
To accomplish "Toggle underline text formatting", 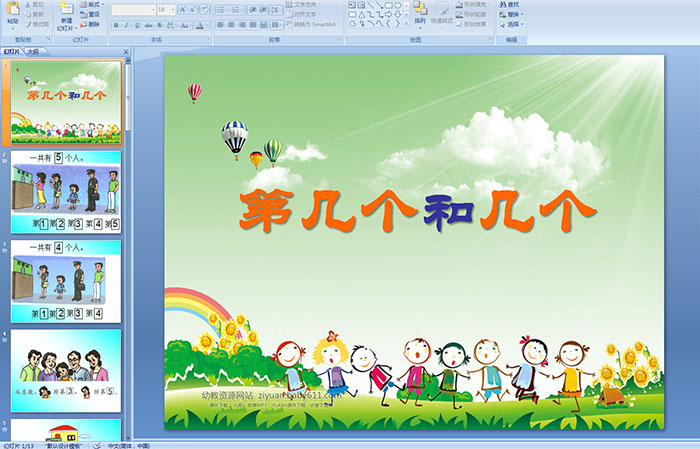I will coord(139,25).
